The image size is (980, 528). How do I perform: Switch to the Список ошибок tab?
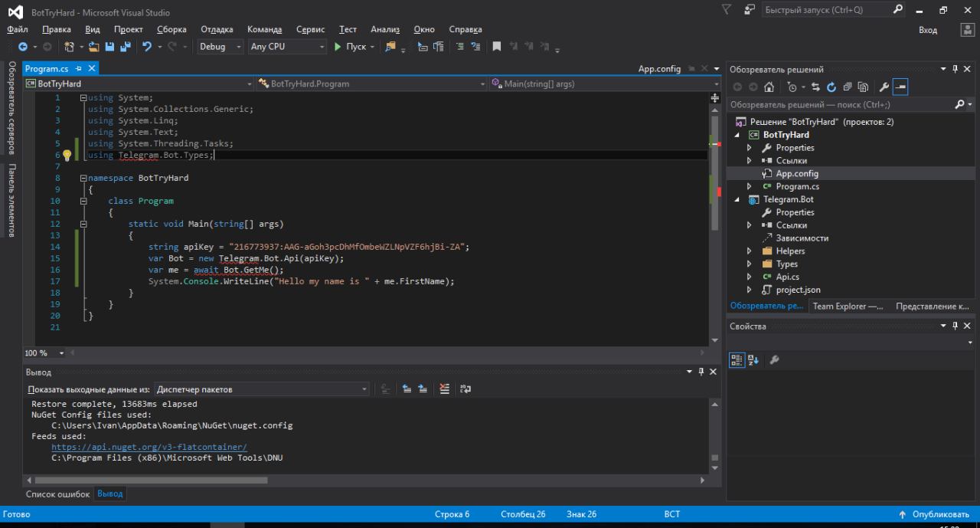[57, 494]
